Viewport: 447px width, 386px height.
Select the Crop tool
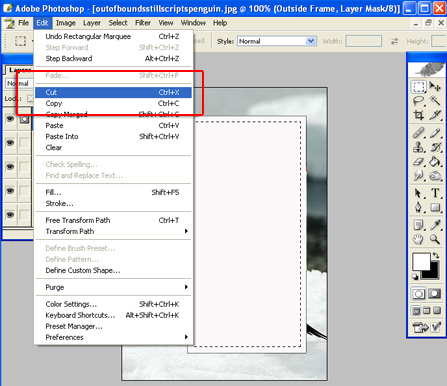[x=419, y=115]
